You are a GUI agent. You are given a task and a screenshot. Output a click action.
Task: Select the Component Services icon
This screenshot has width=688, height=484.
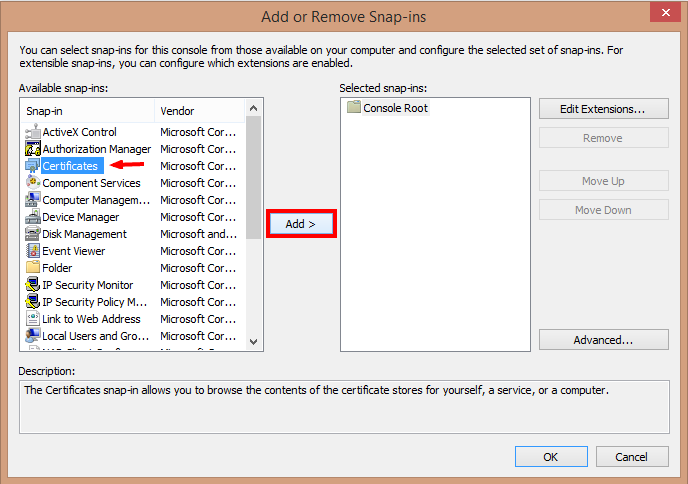33,183
